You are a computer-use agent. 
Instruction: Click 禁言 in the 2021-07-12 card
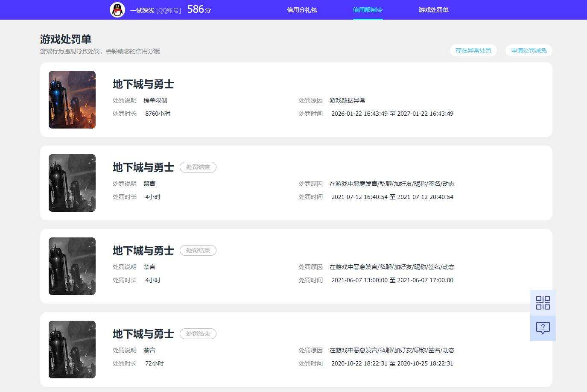(149, 184)
